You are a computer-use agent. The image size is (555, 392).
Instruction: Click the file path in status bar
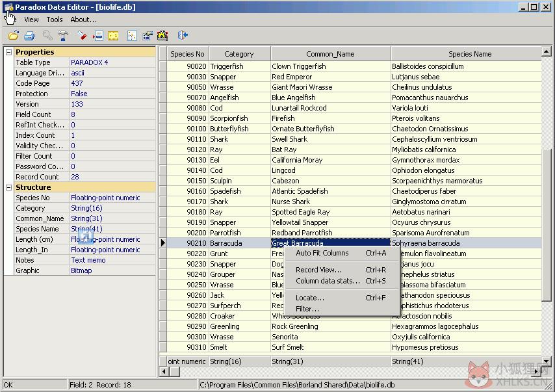point(297,385)
